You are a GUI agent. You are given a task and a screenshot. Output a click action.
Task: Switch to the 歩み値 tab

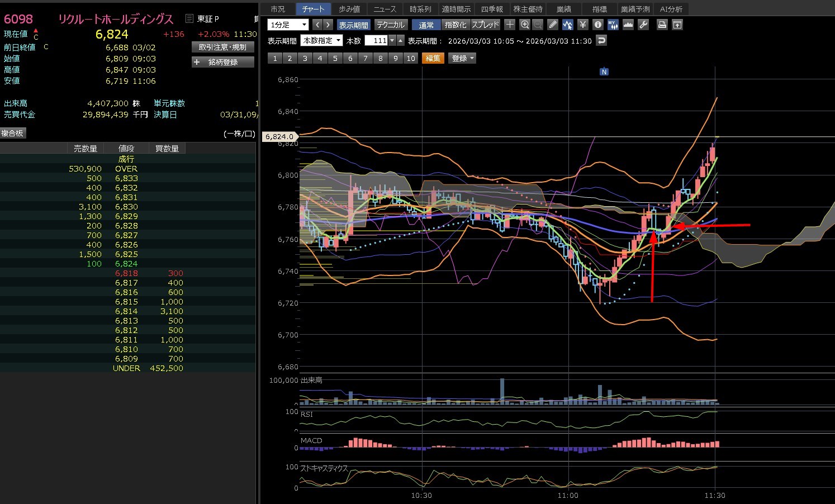click(349, 9)
